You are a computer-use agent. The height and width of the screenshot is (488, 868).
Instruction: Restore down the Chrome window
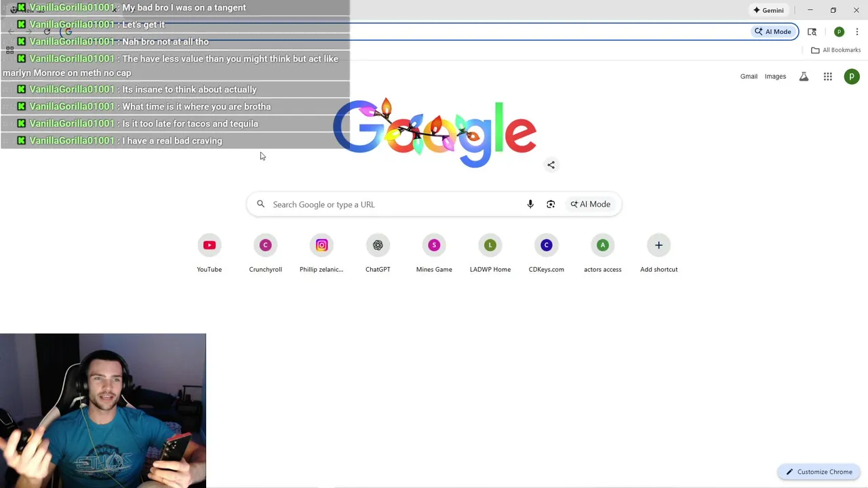click(833, 10)
